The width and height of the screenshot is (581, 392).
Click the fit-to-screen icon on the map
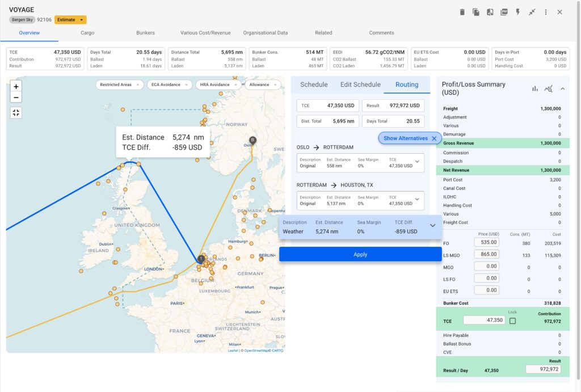click(15, 112)
